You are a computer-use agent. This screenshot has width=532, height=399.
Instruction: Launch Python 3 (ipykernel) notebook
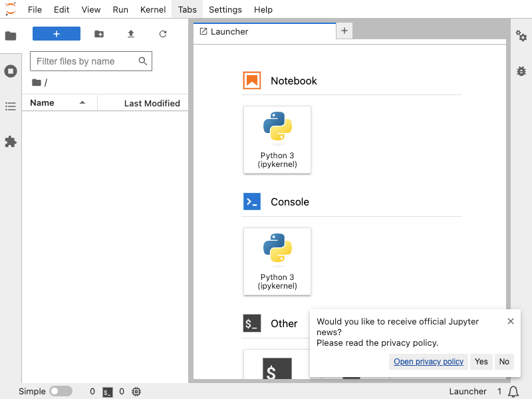coord(277,140)
